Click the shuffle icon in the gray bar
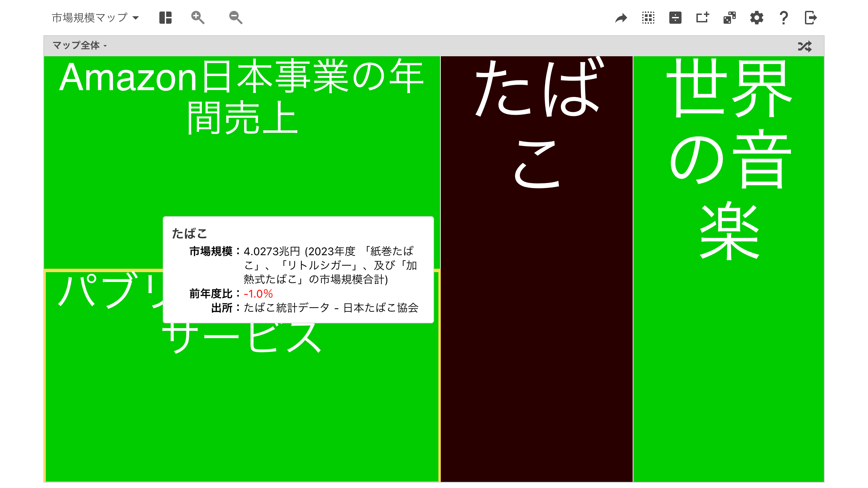The image size is (868, 488). coord(805,46)
